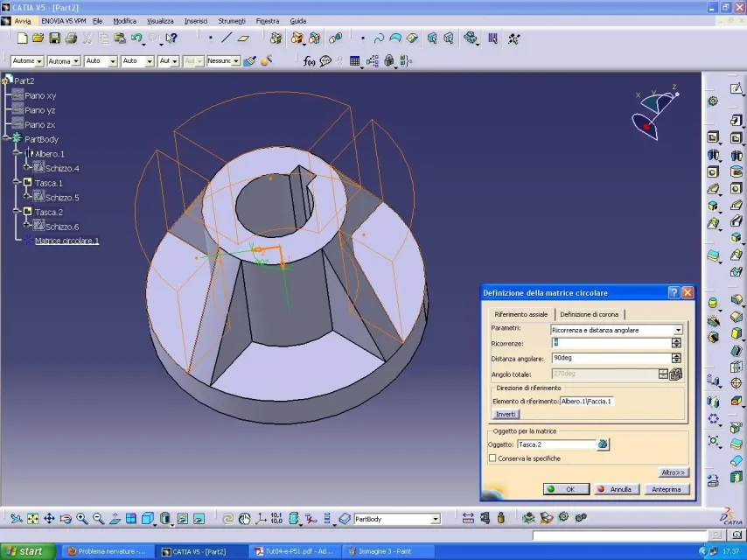Viewport: 747px width, 560px height.
Task: Activate the Pan view tool
Action: click(x=49, y=519)
